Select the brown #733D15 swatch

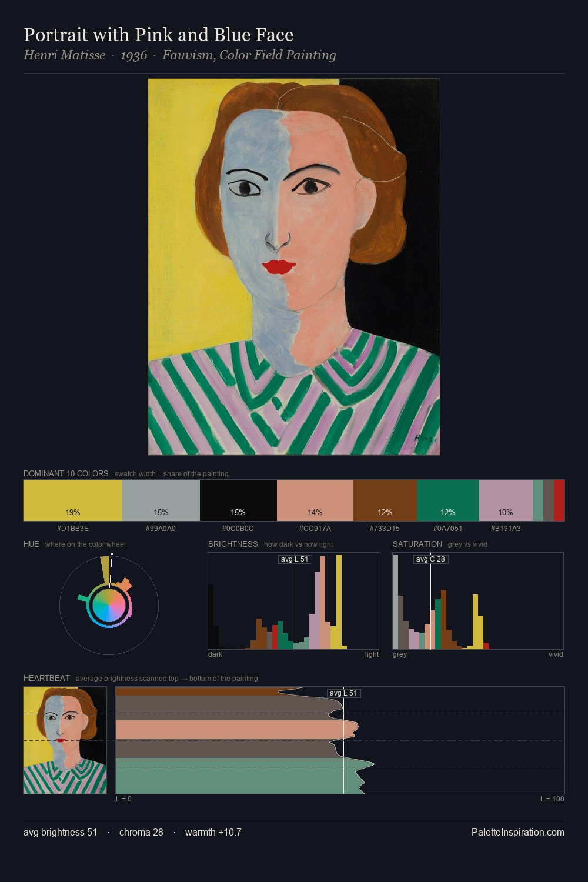(385, 500)
